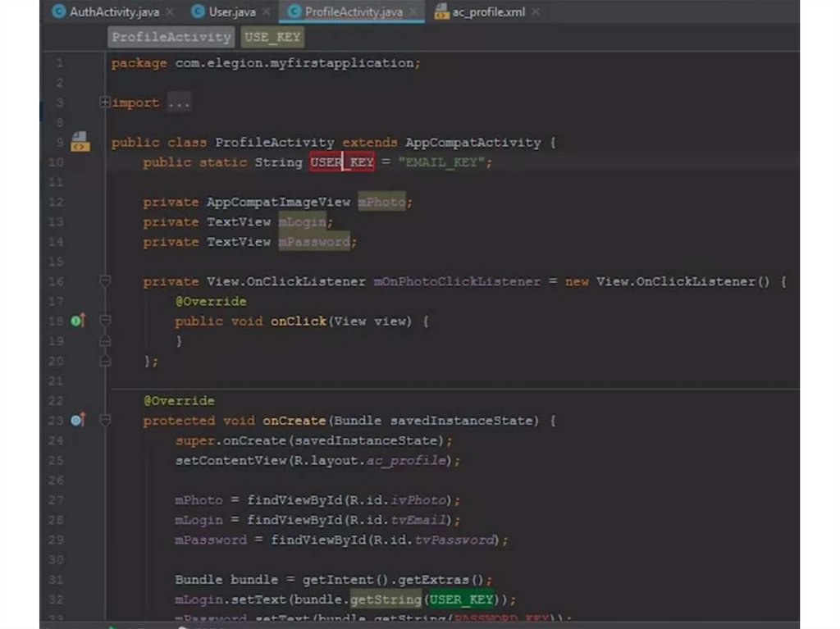This screenshot has width=840, height=629.
Task: Click the folded import ellipsis placeholder
Action: [179, 103]
